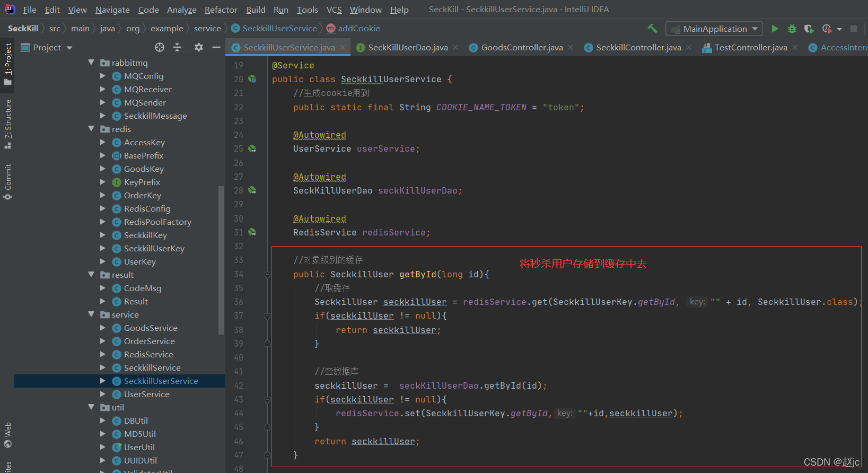
Task: Click the gutter icon on line 20
Action: [x=252, y=79]
